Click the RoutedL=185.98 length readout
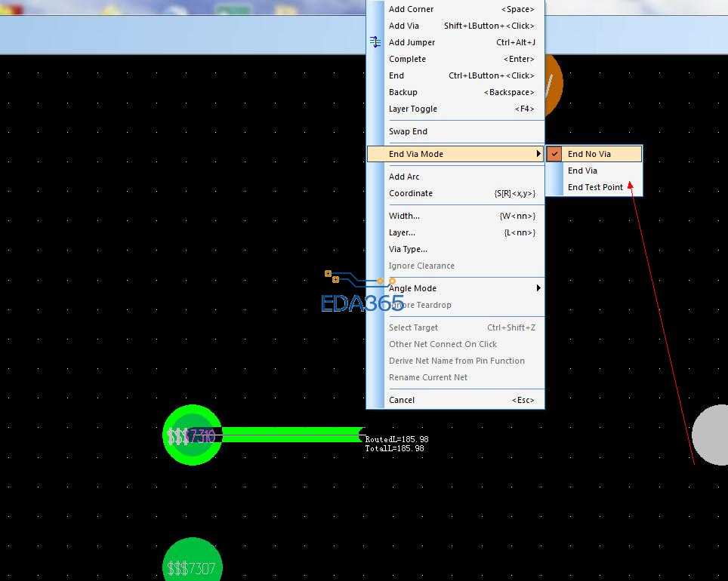Screen dimensions: 728x581 (x=397, y=439)
